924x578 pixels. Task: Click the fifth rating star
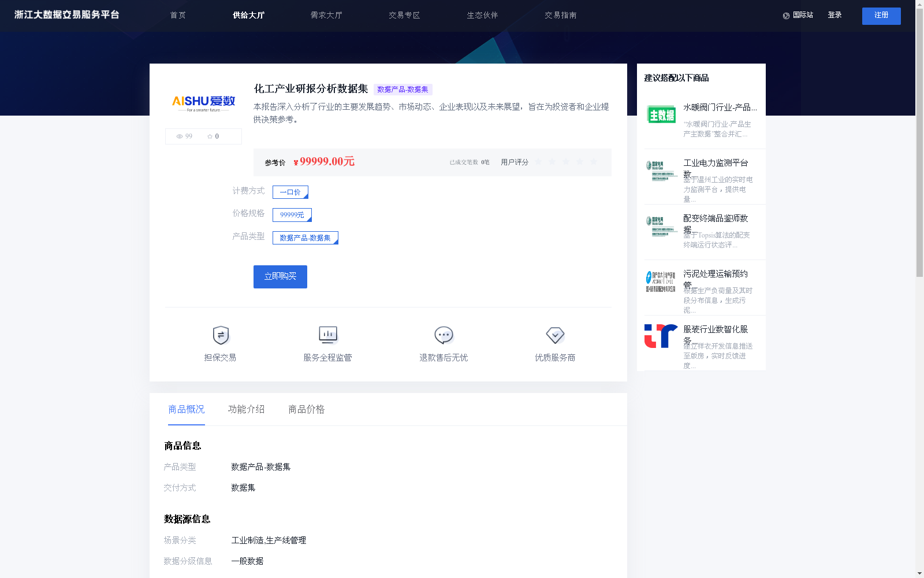pos(594,162)
